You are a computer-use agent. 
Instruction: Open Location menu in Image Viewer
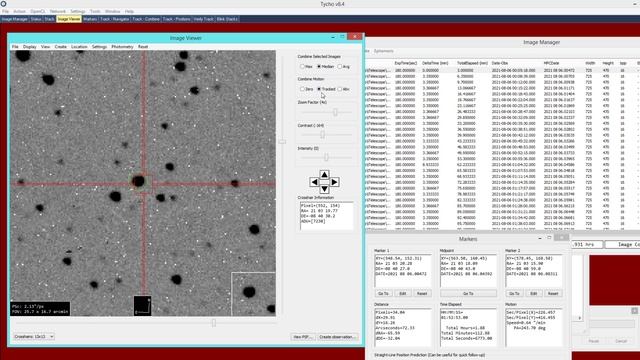click(x=79, y=47)
